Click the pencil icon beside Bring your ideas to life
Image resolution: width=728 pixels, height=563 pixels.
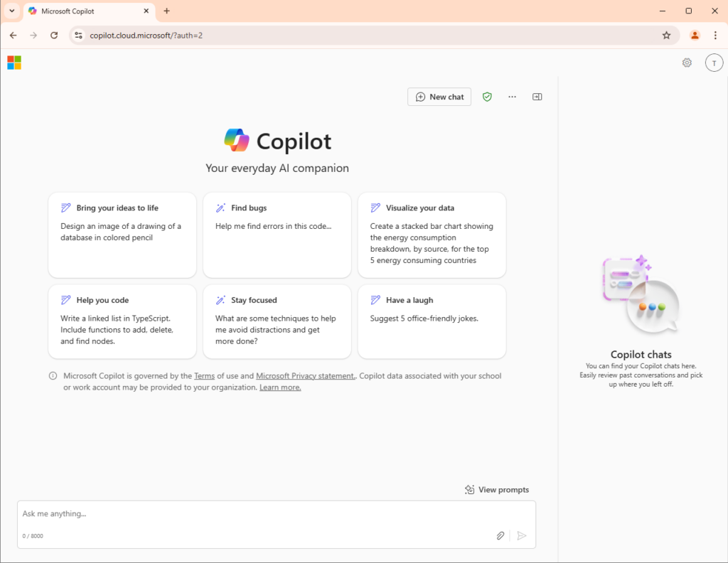66,208
